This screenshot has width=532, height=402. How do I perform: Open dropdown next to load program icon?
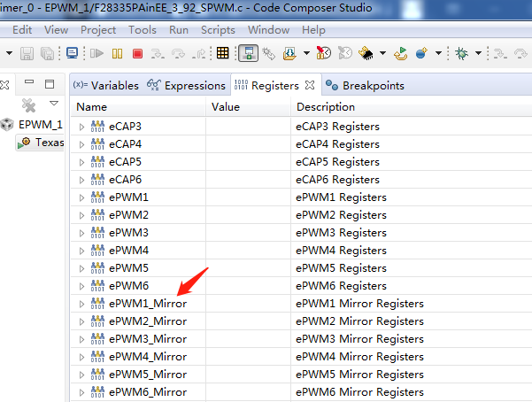(382, 53)
